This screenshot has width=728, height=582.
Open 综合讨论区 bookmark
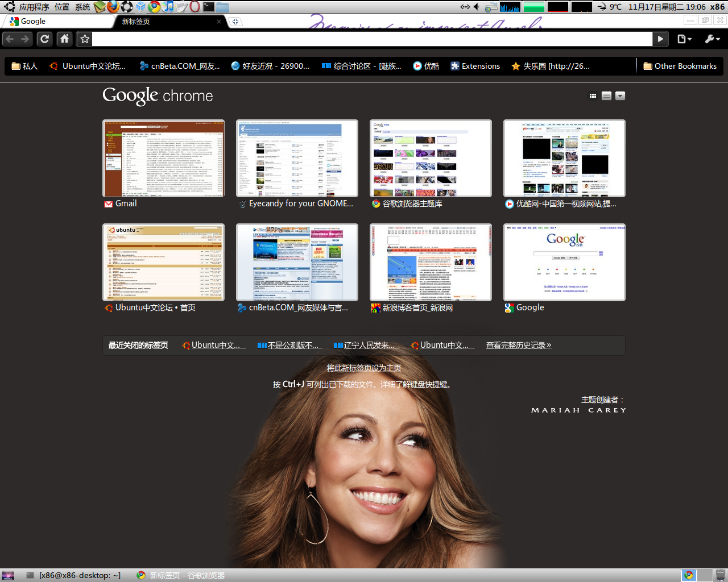tap(362, 66)
